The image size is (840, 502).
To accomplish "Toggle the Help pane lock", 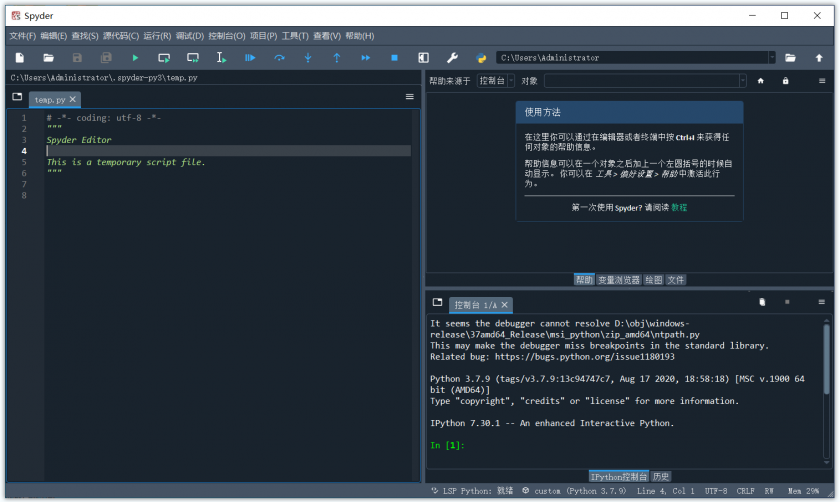I will point(785,81).
